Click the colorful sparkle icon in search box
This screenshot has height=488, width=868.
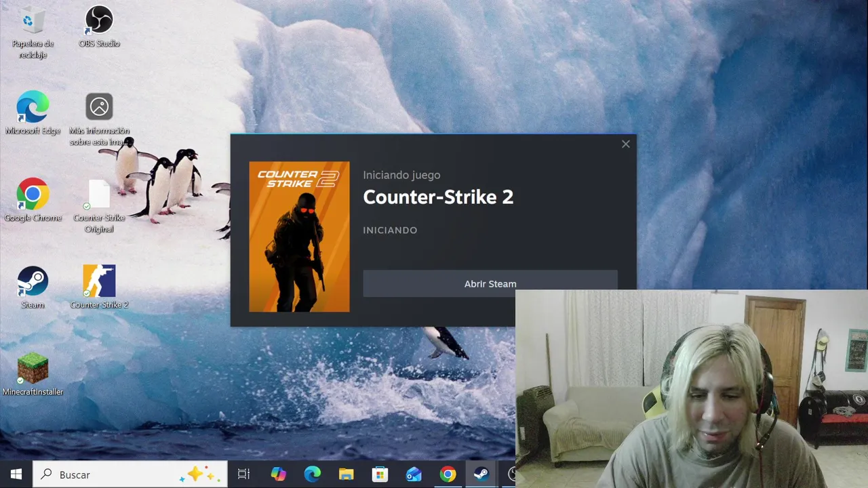click(x=198, y=474)
